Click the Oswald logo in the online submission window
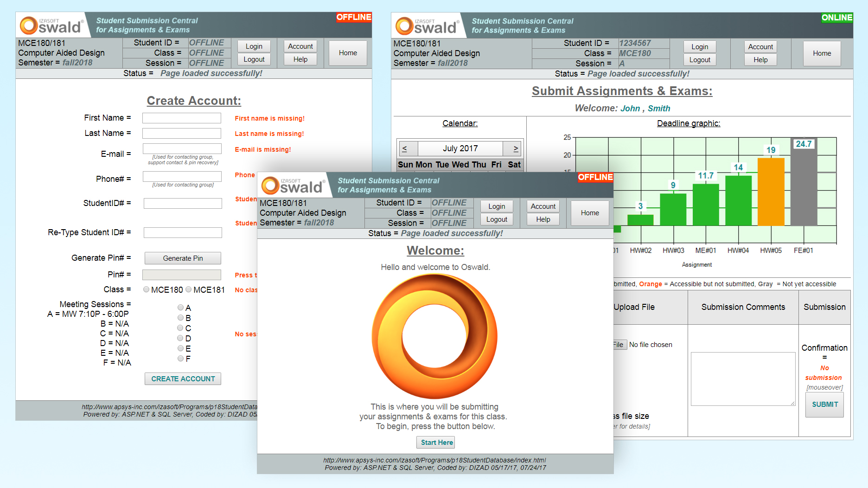The height and width of the screenshot is (488, 868). point(427,26)
